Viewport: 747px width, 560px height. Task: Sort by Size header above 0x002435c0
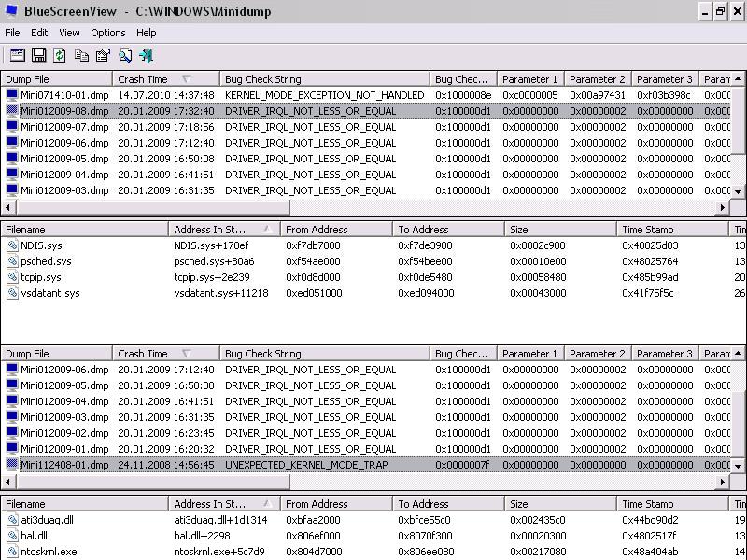[560, 504]
